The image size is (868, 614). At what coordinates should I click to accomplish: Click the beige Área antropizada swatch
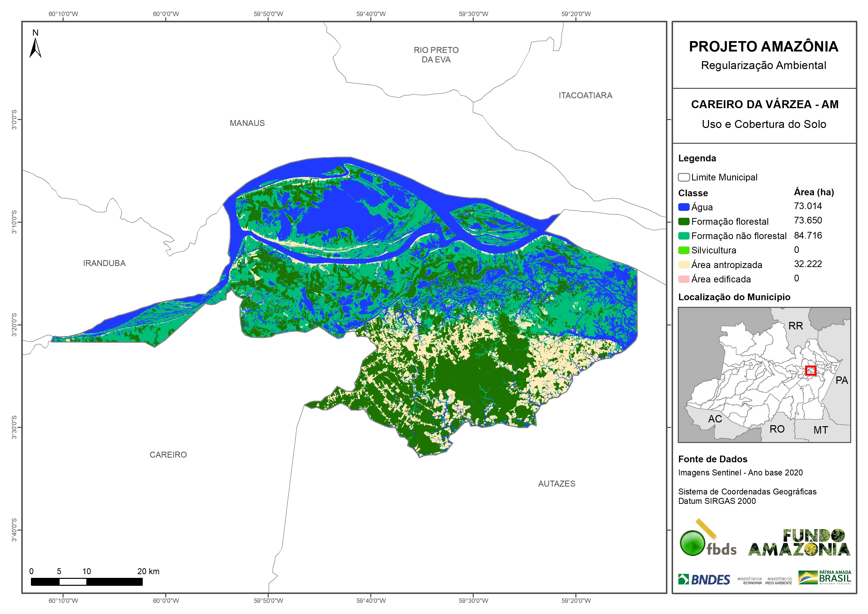[x=683, y=265]
